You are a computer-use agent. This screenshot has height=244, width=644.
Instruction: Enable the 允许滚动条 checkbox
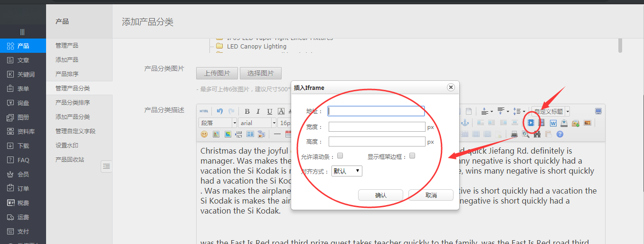coord(340,156)
